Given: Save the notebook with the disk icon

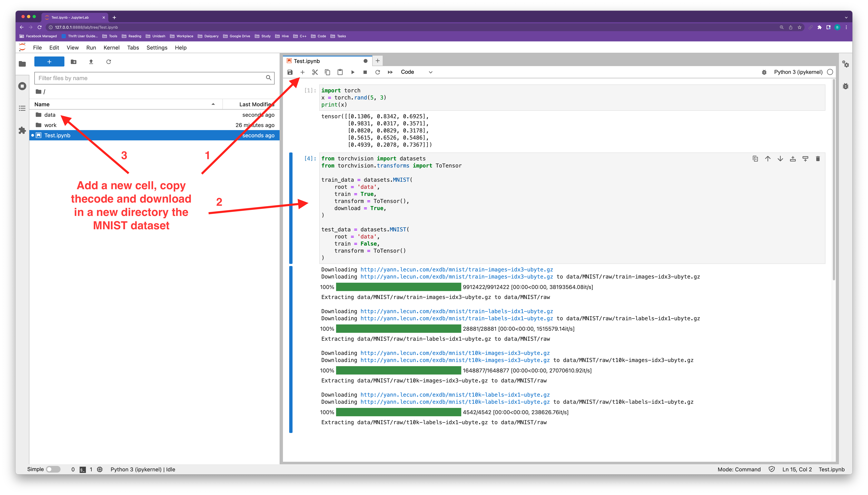Looking at the screenshot, I should click(x=290, y=72).
